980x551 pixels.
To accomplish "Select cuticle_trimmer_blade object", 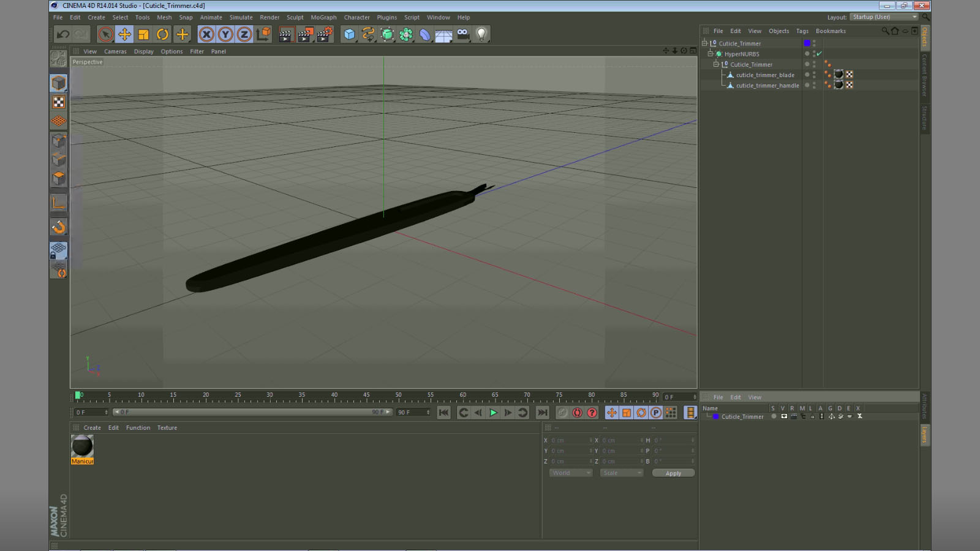I will (x=765, y=75).
